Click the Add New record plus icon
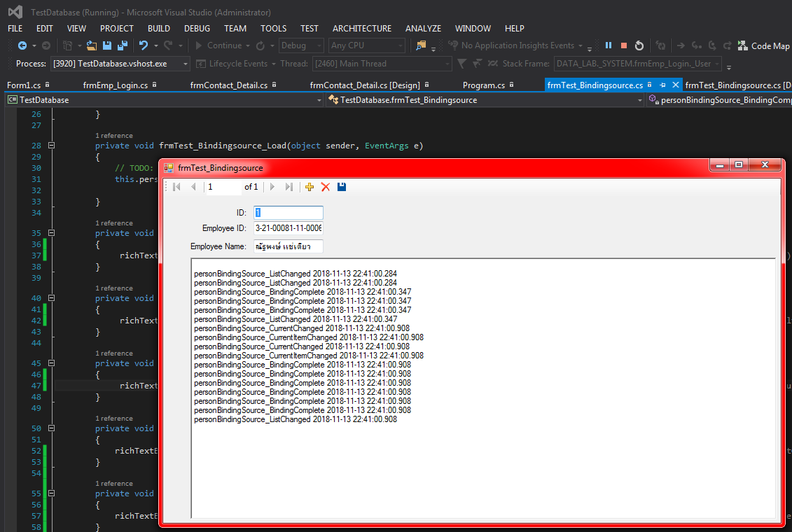This screenshot has height=532, width=792. point(310,187)
